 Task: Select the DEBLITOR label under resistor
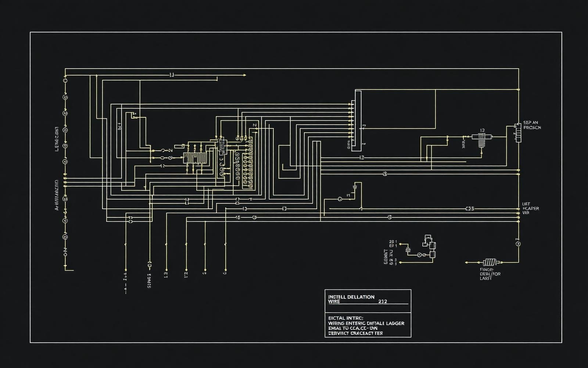(x=490, y=274)
